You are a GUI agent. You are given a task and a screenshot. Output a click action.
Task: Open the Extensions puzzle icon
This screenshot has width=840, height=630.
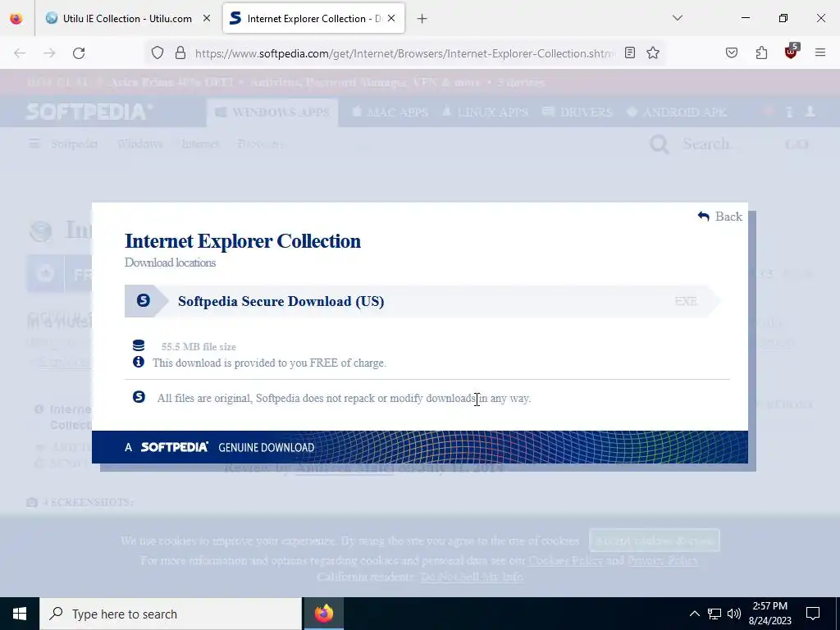pos(761,52)
